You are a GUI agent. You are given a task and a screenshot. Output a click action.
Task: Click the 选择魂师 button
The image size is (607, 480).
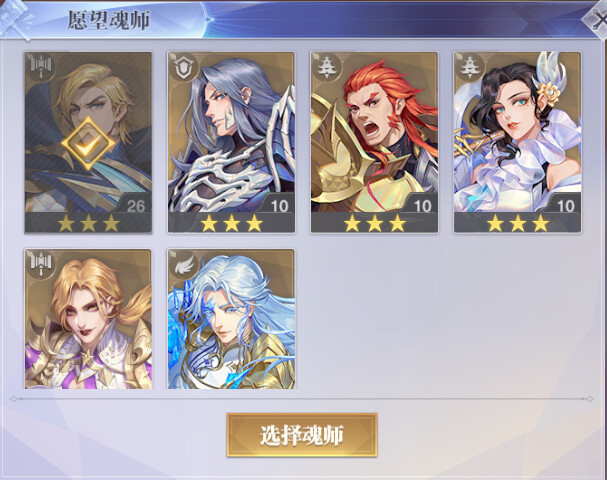click(302, 435)
